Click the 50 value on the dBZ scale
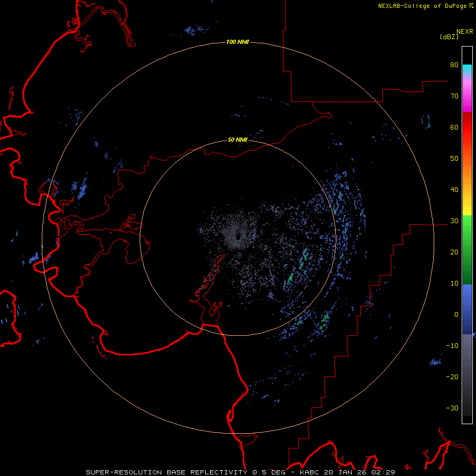 click(454, 159)
